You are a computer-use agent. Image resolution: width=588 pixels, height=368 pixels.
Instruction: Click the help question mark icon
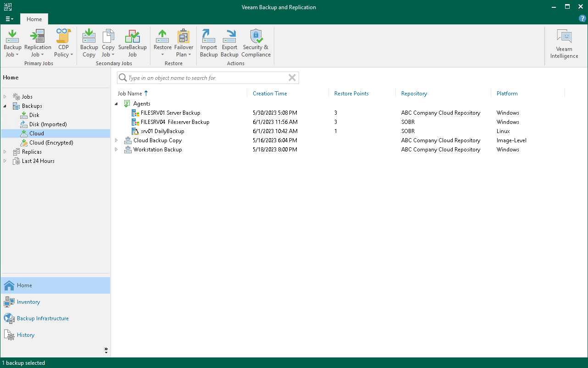click(x=582, y=18)
